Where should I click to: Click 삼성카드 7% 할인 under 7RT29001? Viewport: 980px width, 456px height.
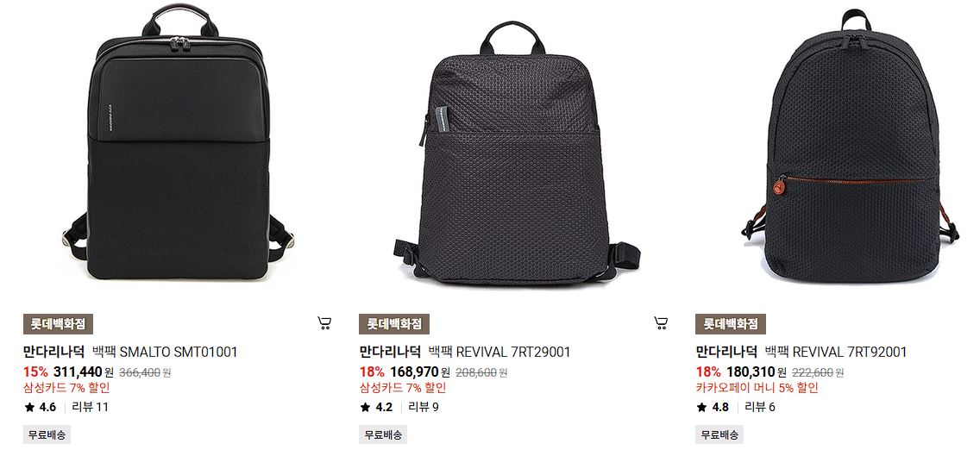403,388
